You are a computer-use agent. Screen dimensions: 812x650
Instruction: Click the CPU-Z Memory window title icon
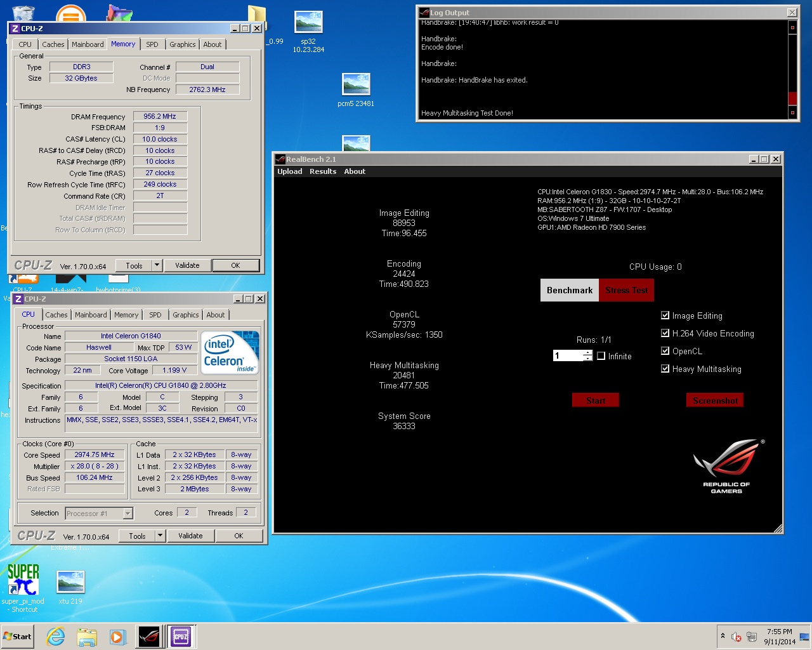click(15, 29)
